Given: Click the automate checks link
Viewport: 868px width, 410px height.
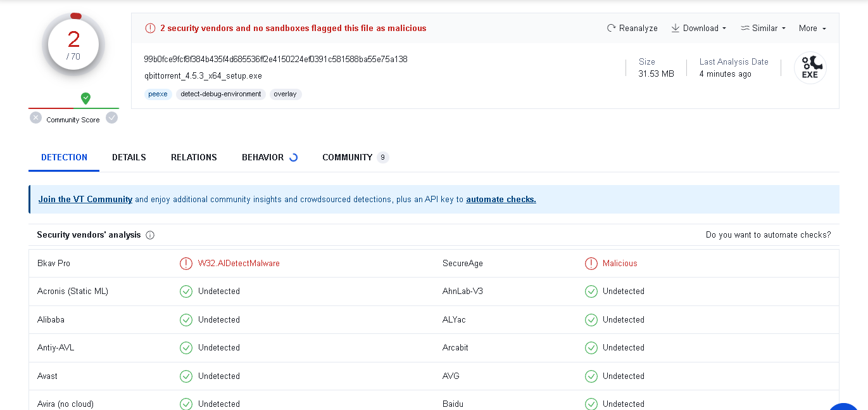Looking at the screenshot, I should click(501, 200).
